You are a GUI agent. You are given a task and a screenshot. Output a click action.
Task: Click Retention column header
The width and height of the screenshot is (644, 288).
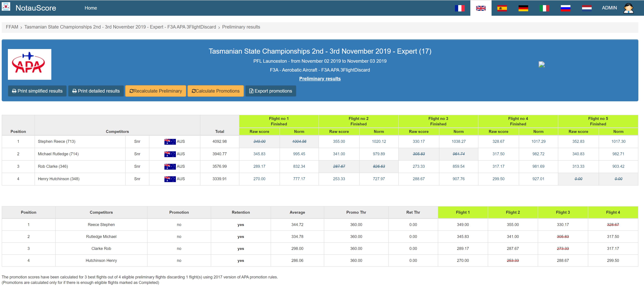coord(241,212)
